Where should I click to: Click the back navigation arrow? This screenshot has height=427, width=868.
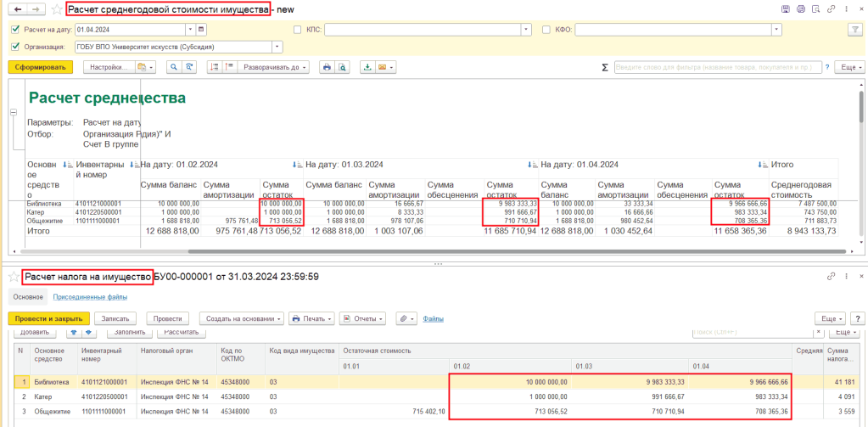coord(17,9)
